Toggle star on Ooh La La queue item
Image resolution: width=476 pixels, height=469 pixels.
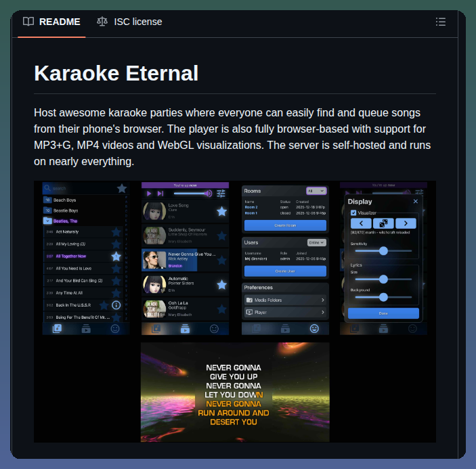(x=222, y=309)
